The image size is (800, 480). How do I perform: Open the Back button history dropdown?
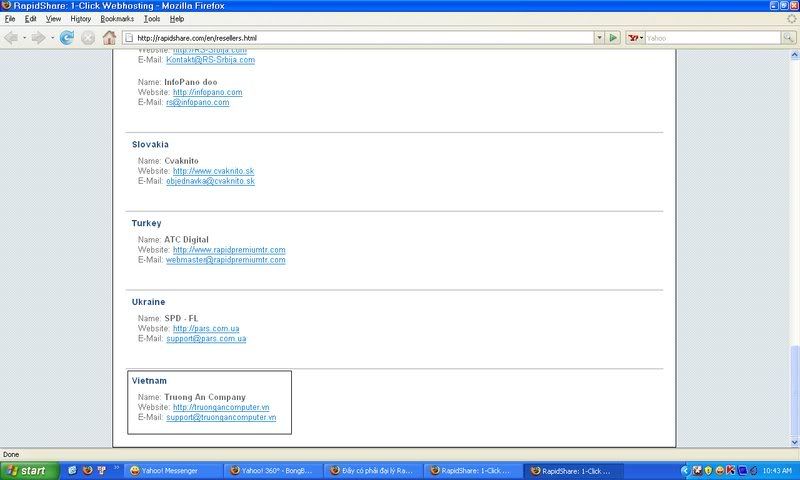(24, 38)
